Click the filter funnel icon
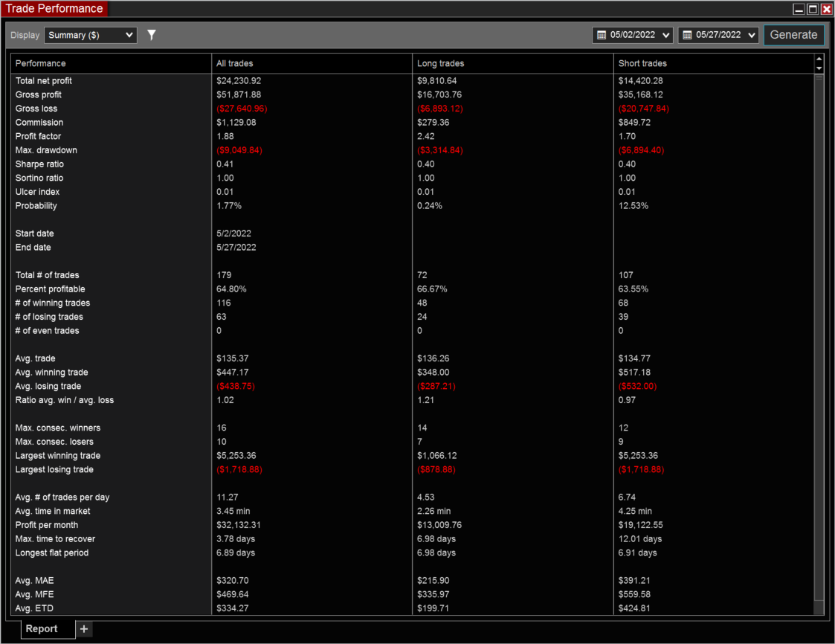The width and height of the screenshot is (835, 644). 152,35
